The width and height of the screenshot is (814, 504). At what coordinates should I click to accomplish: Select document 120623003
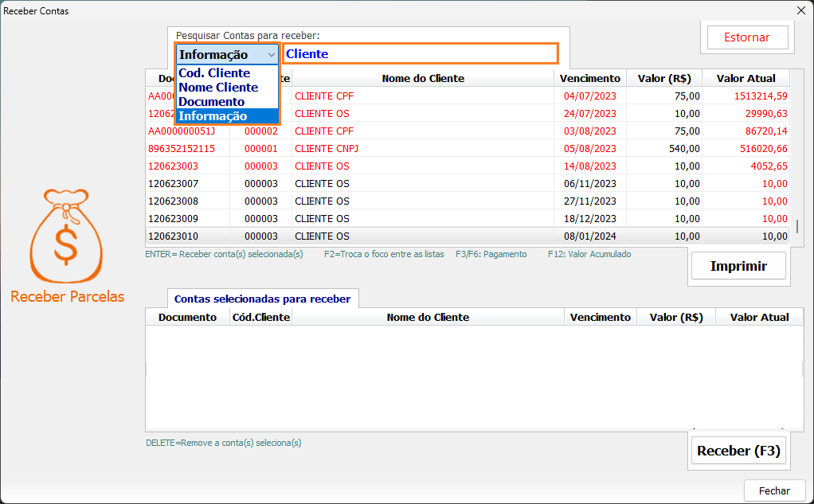coord(174,166)
